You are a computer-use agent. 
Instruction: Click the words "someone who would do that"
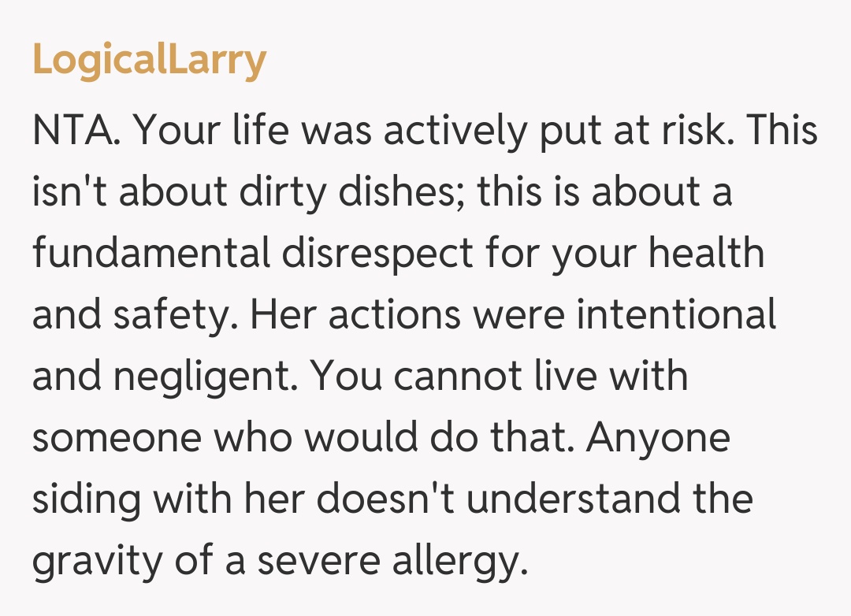(x=292, y=438)
